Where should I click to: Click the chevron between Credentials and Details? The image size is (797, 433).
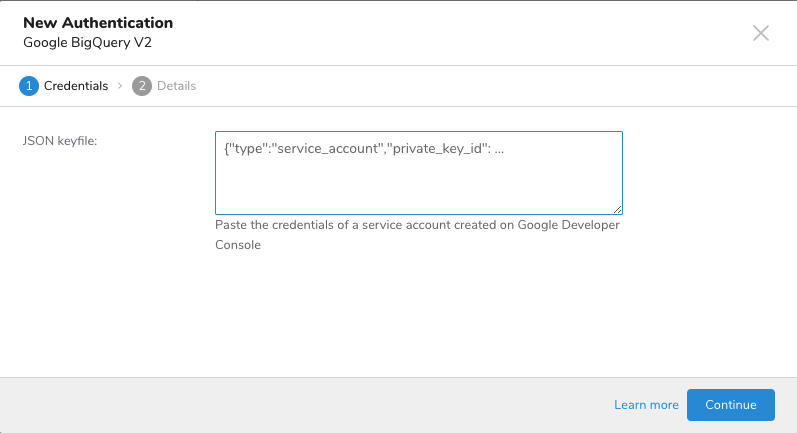point(120,86)
